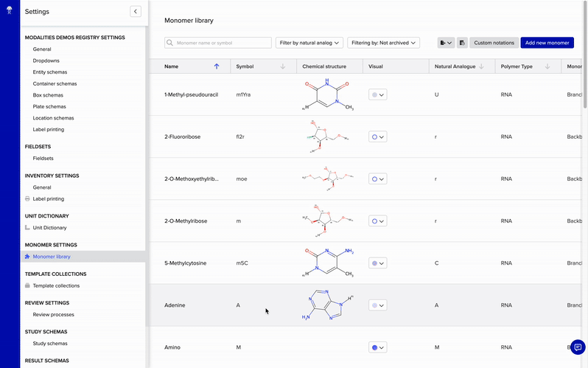The image size is (588, 368).
Task: View 2-O-Methoxyethylribose structure image
Action: pyautogui.click(x=328, y=178)
